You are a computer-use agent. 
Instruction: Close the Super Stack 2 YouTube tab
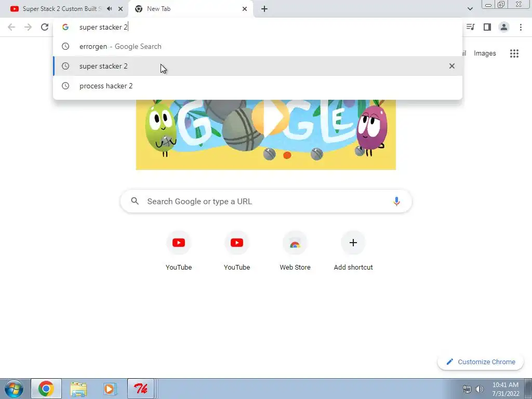121,9
